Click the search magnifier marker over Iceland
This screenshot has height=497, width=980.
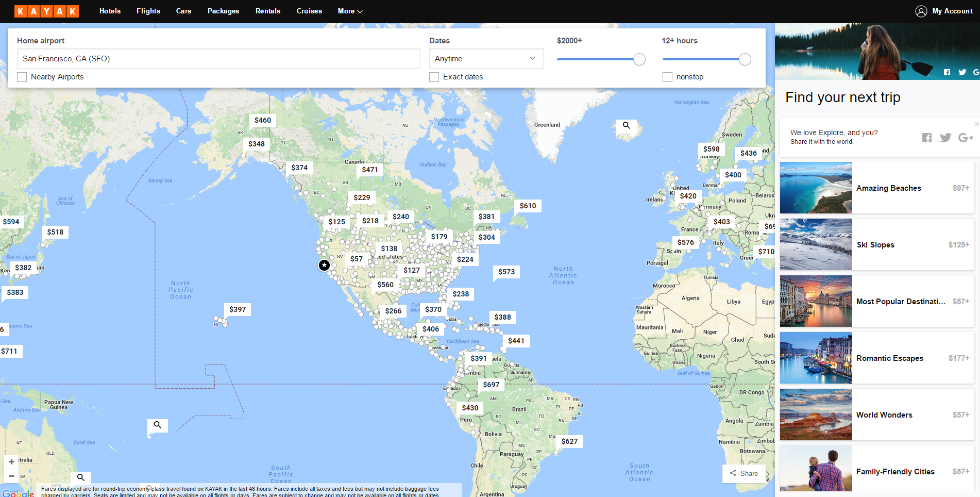click(627, 125)
